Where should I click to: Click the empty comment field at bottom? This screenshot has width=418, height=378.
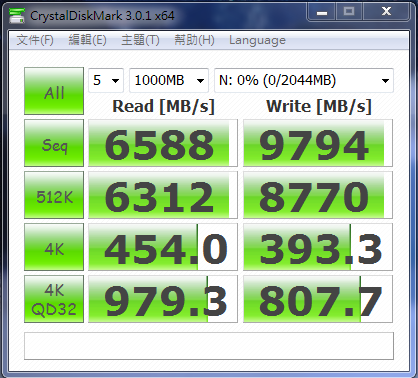click(209, 346)
